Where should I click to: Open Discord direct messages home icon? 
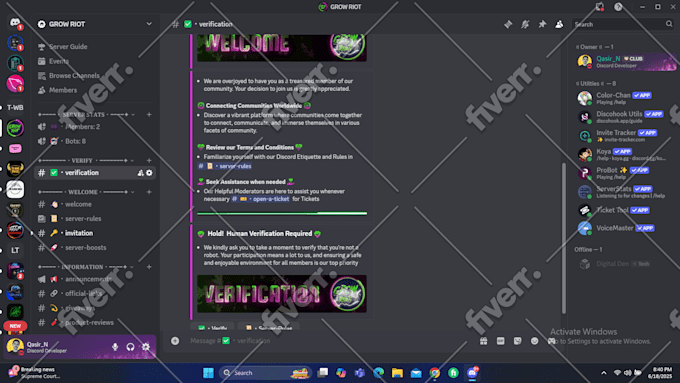click(15, 23)
